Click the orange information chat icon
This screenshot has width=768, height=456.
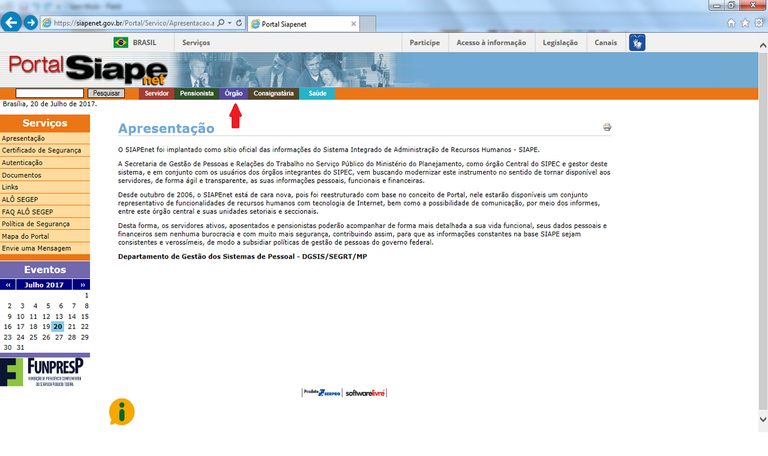pyautogui.click(x=121, y=412)
